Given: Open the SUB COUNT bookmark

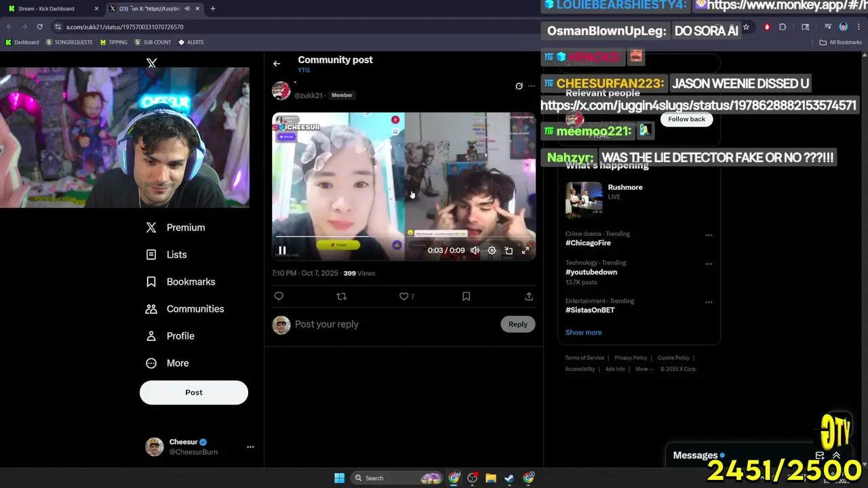Looking at the screenshot, I should [153, 42].
